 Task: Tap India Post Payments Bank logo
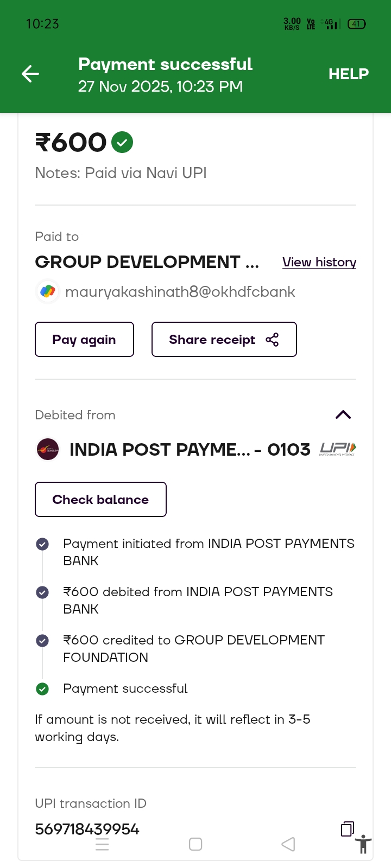tap(48, 450)
